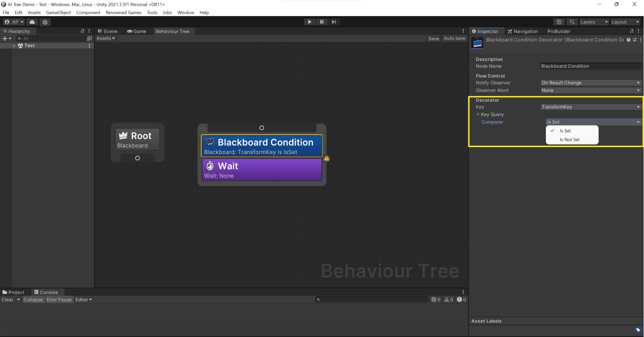This screenshot has height=337, width=644.
Task: Click the global search magnifier icon
Action: point(572,22)
